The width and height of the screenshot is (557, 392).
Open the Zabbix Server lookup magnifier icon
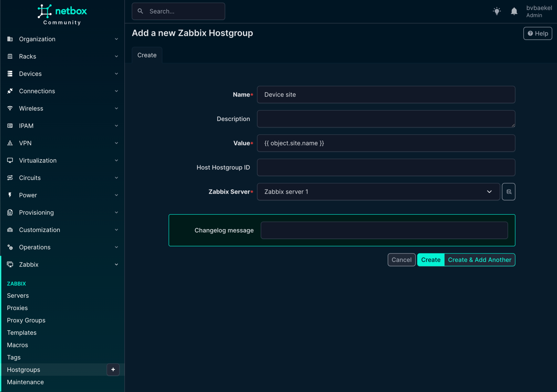(508, 191)
